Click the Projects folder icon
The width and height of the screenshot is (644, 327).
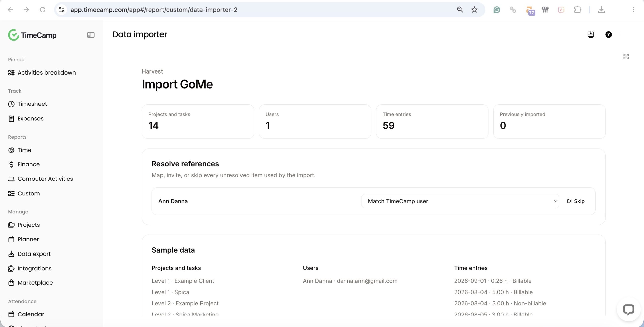11,225
